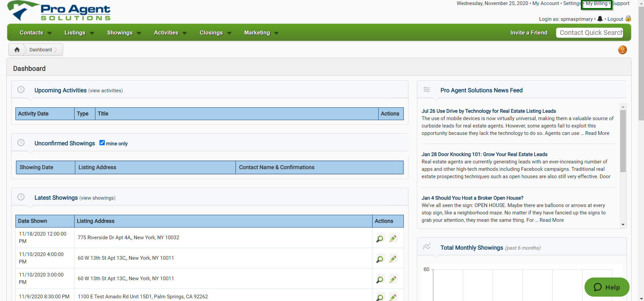Expand the Contacts menu dropdown
The height and width of the screenshot is (301, 644).
pyautogui.click(x=50, y=33)
